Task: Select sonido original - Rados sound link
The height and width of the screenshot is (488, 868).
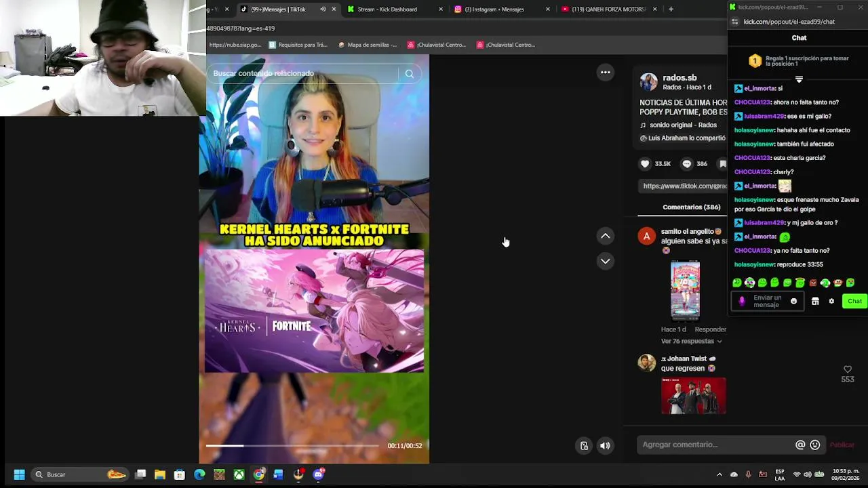Action: pos(678,125)
